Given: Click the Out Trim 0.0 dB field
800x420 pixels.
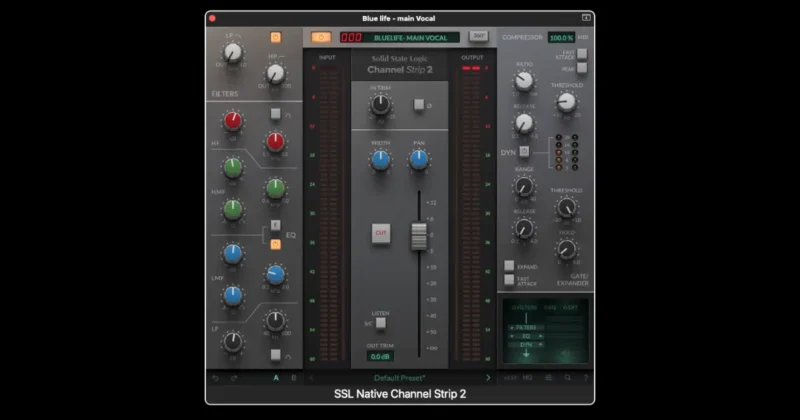Looking at the screenshot, I should tap(380, 356).
